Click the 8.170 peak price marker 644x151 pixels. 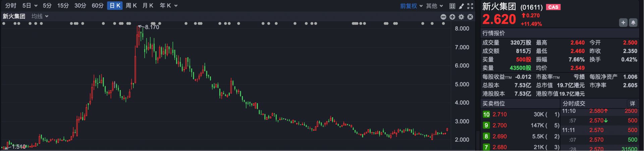pos(152,27)
